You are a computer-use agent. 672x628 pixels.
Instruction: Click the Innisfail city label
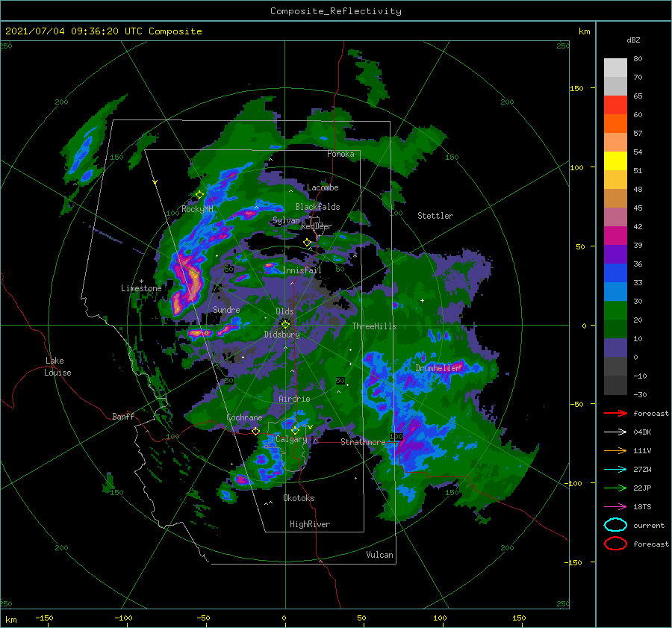pos(302,270)
